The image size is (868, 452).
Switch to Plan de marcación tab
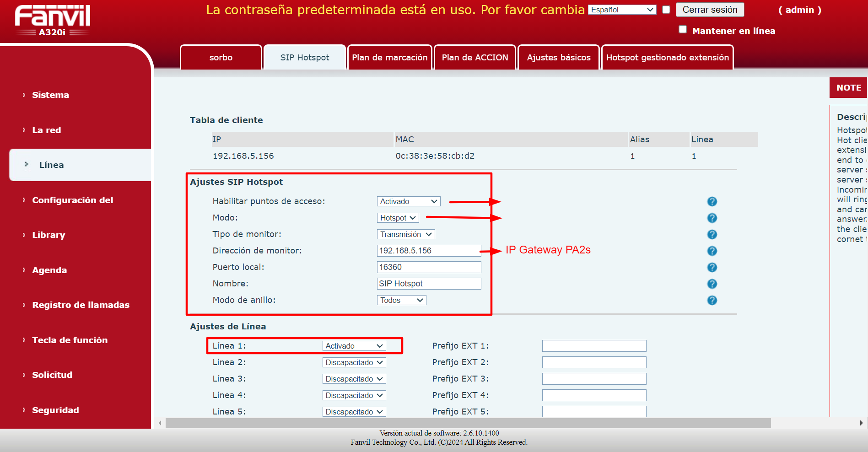[390, 58]
